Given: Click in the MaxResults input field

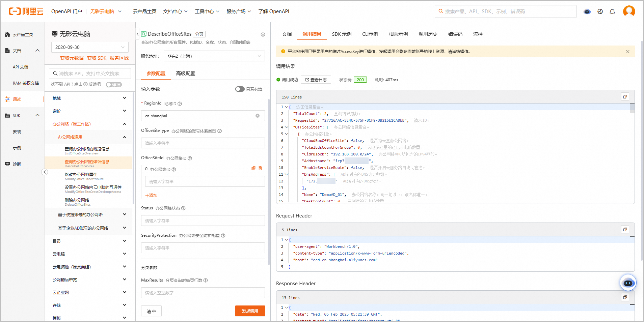Looking at the screenshot, I should (x=203, y=293).
